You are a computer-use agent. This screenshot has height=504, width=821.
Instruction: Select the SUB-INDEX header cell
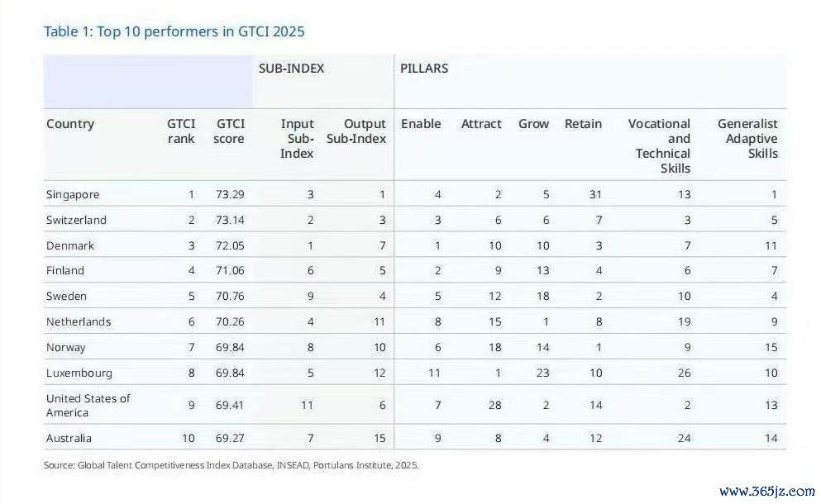click(x=291, y=69)
